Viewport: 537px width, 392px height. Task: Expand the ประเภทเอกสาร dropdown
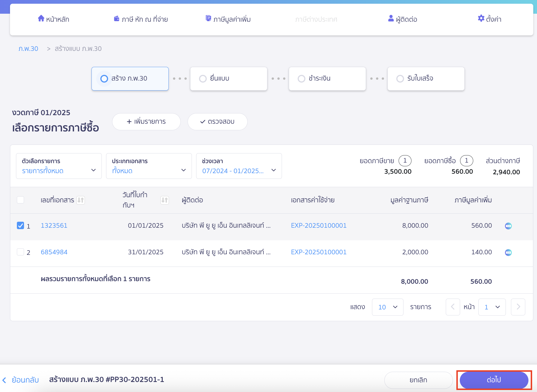(x=149, y=166)
